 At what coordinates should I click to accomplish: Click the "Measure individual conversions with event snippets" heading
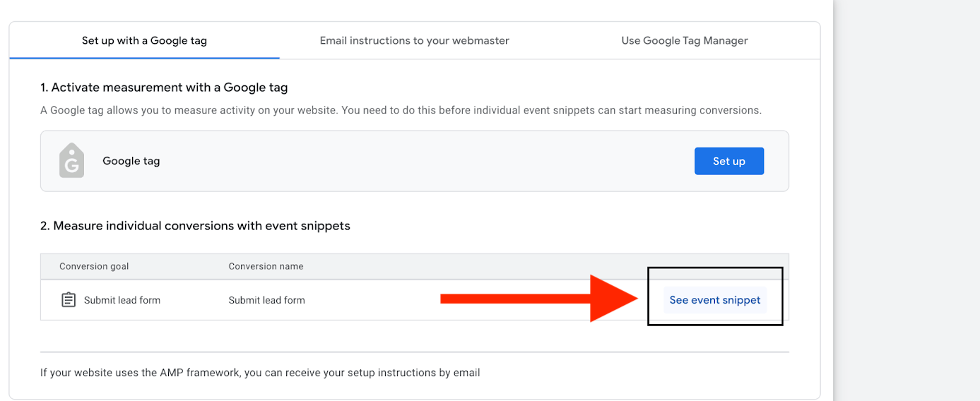[195, 226]
